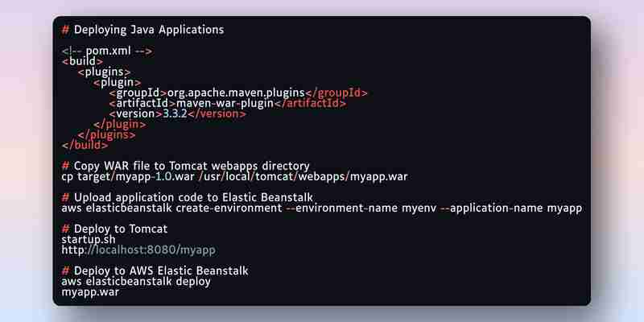
Task: Click the opening build tag
Action: coord(82,62)
